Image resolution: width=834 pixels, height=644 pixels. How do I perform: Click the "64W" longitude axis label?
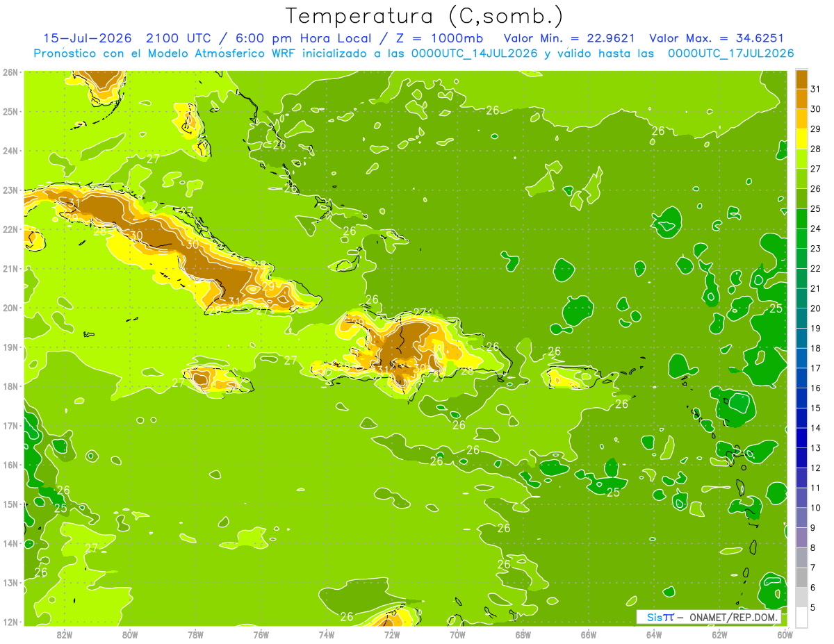click(654, 635)
